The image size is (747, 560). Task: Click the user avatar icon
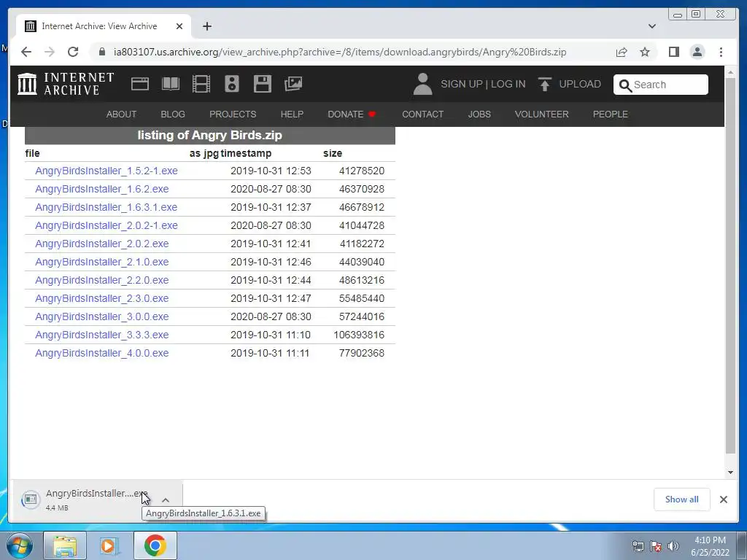point(422,84)
